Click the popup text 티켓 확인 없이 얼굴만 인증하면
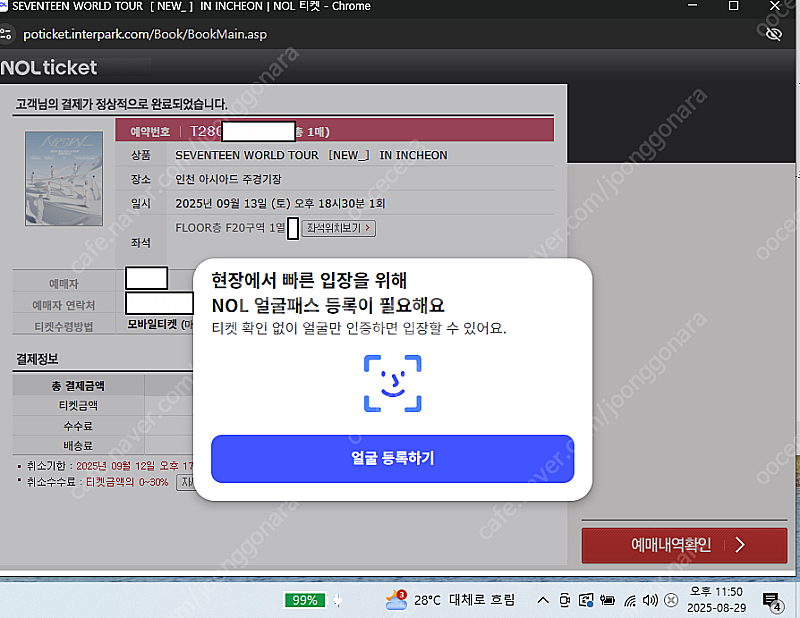800x618 pixels. (305, 328)
